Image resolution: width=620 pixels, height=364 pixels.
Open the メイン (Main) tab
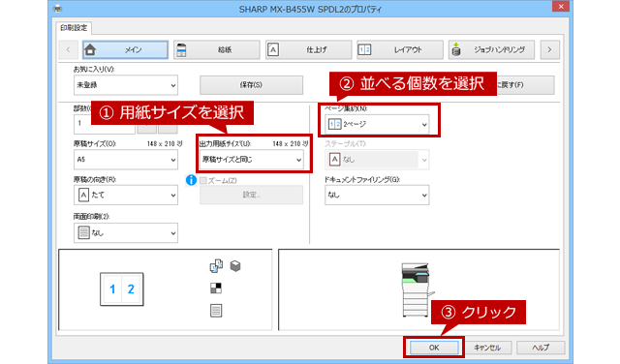point(125,49)
